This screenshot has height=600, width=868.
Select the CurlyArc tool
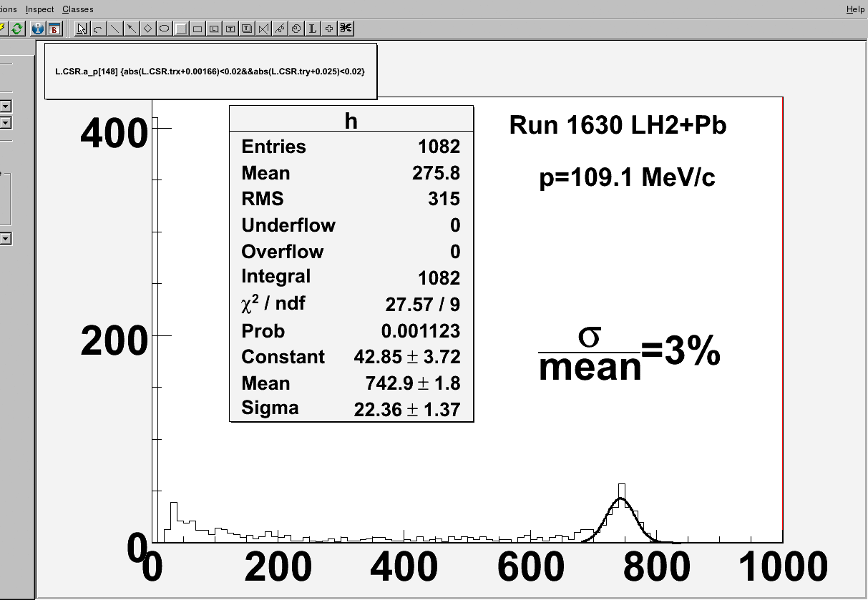[x=296, y=29]
